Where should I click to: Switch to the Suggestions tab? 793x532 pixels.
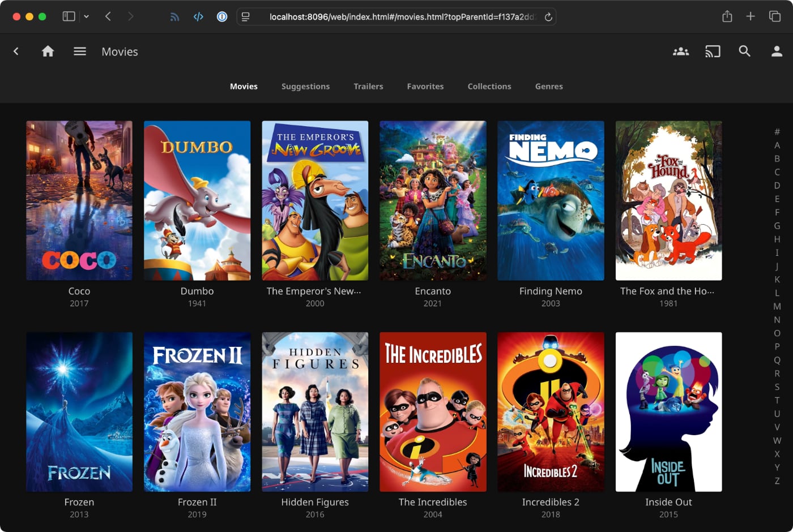305,87
